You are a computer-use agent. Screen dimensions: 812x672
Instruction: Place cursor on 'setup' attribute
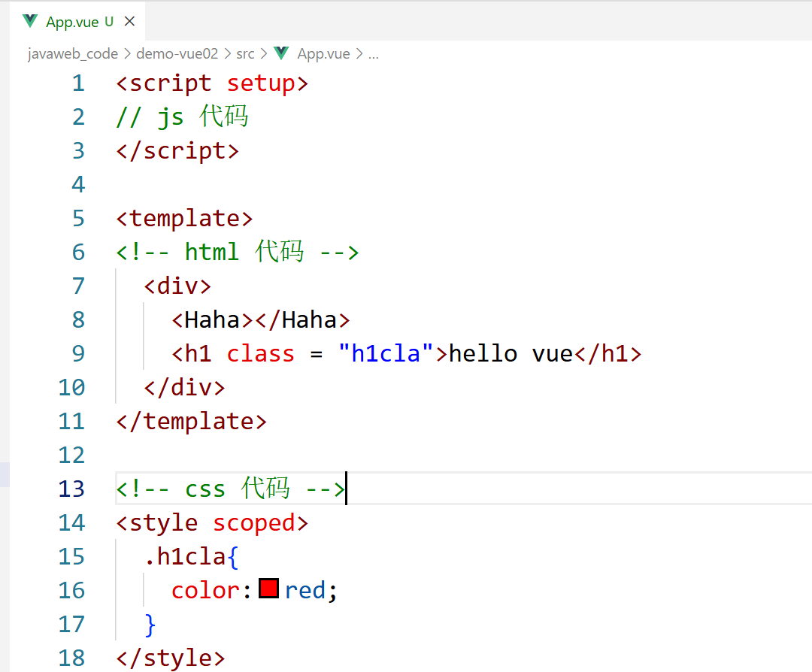coord(260,83)
